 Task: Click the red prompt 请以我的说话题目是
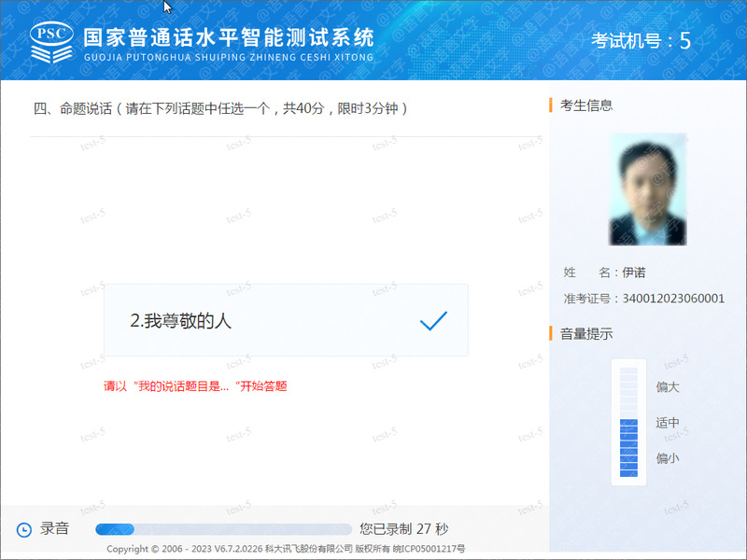[x=195, y=386]
